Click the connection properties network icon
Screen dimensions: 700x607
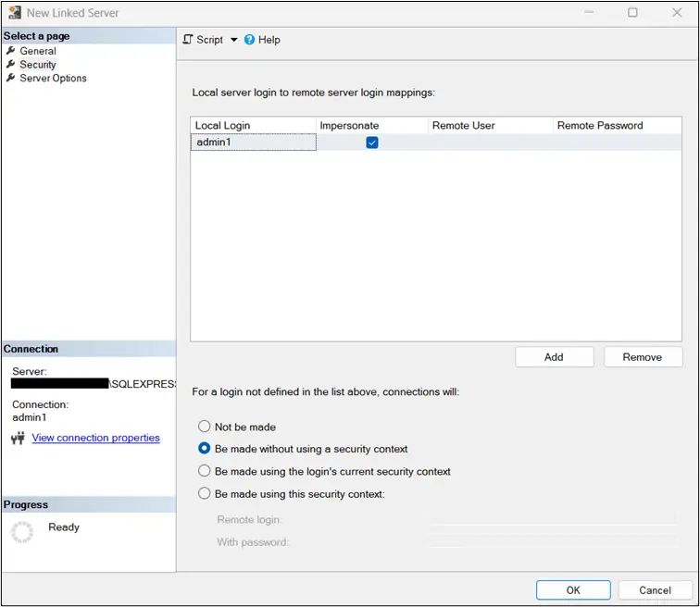tap(18, 438)
